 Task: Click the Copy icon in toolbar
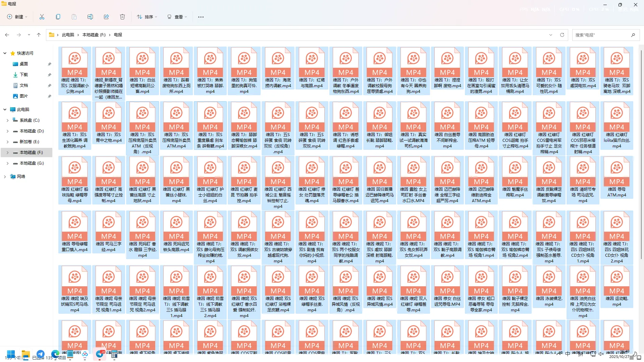(58, 17)
